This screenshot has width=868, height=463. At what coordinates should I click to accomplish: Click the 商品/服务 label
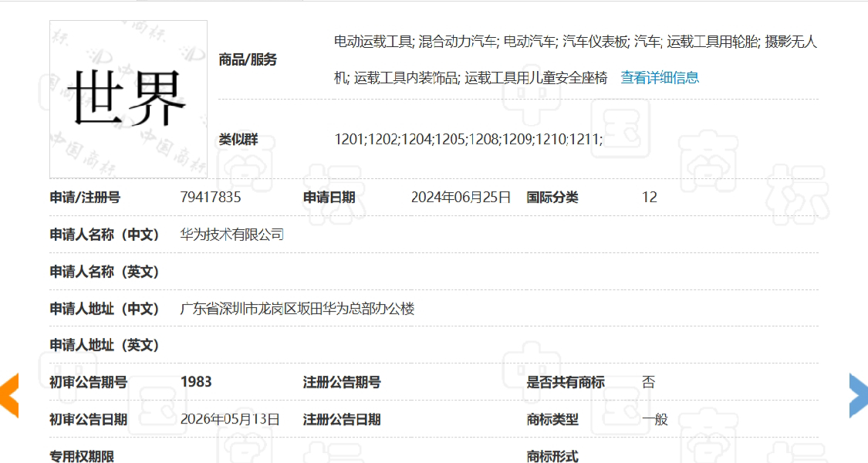click(x=248, y=59)
